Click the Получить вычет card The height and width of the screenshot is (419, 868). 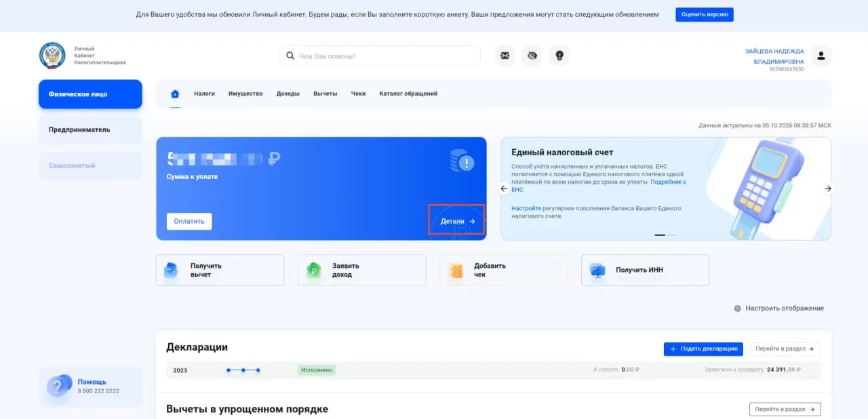click(220, 270)
